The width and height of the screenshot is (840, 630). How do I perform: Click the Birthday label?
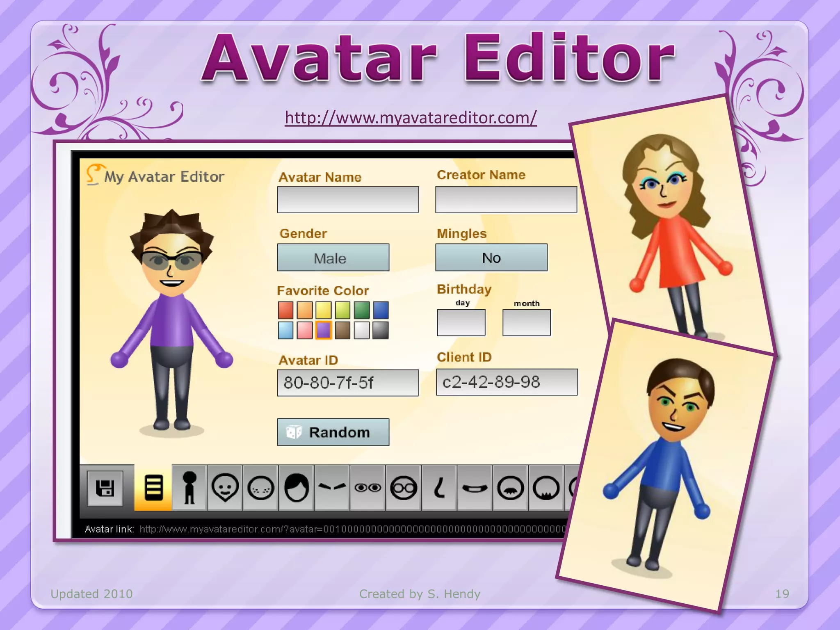coord(464,290)
